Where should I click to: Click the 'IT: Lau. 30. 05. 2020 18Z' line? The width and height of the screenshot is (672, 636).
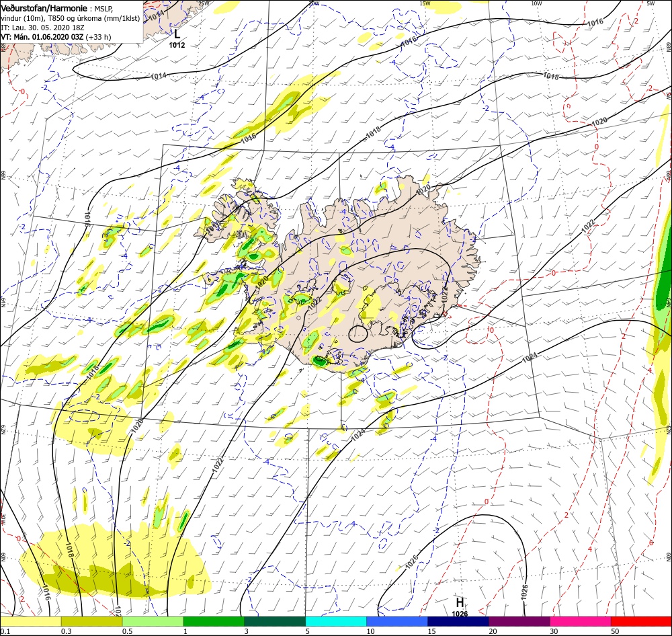tap(42, 28)
